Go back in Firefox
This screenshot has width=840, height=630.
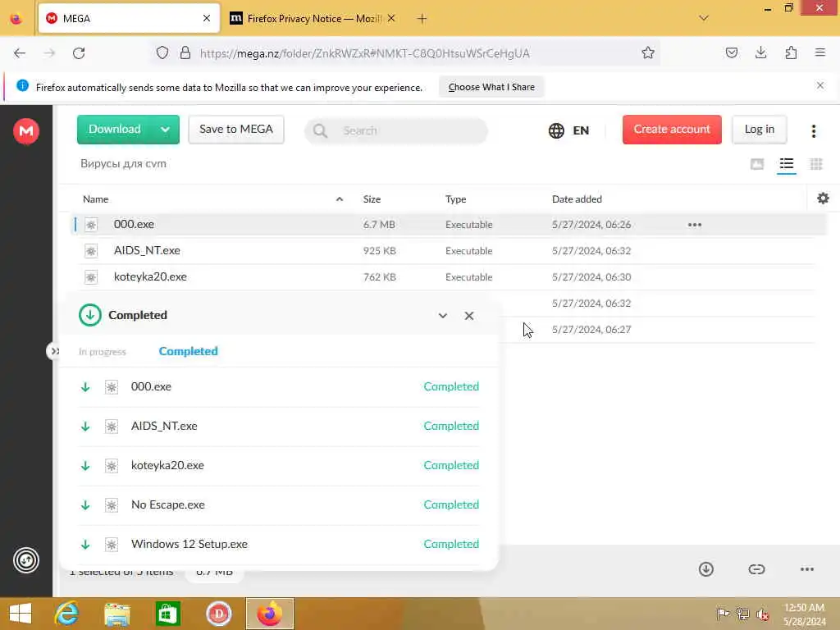pos(20,53)
